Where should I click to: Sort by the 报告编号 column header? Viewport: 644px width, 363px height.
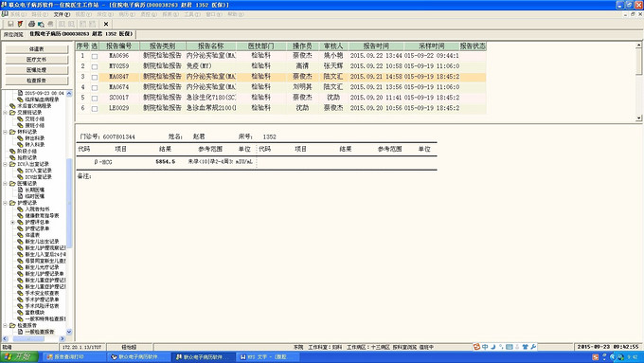[x=119, y=46]
